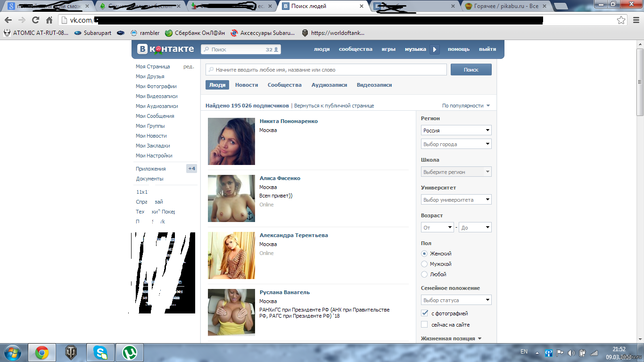Switch to the Новости search tab

click(x=247, y=85)
